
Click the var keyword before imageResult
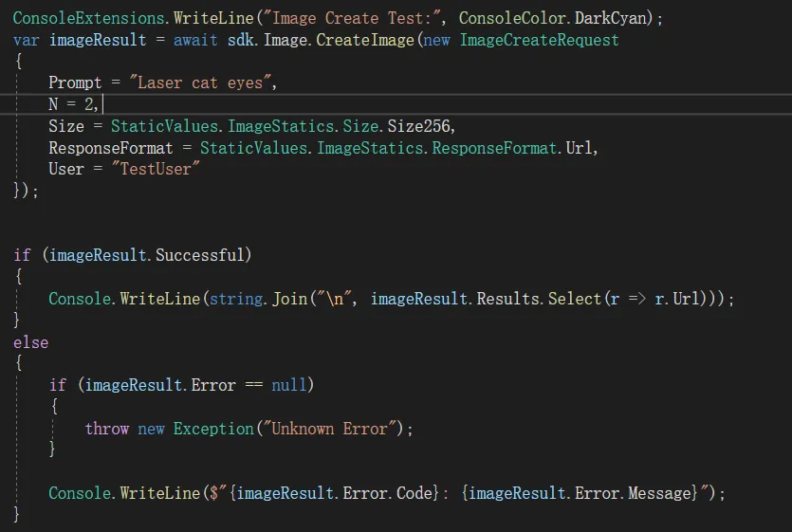tap(27, 40)
